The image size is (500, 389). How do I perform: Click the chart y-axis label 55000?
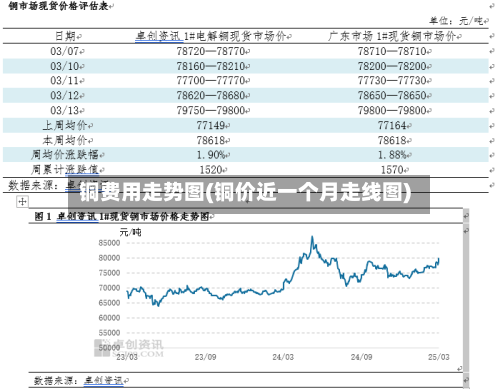[x=109, y=333]
